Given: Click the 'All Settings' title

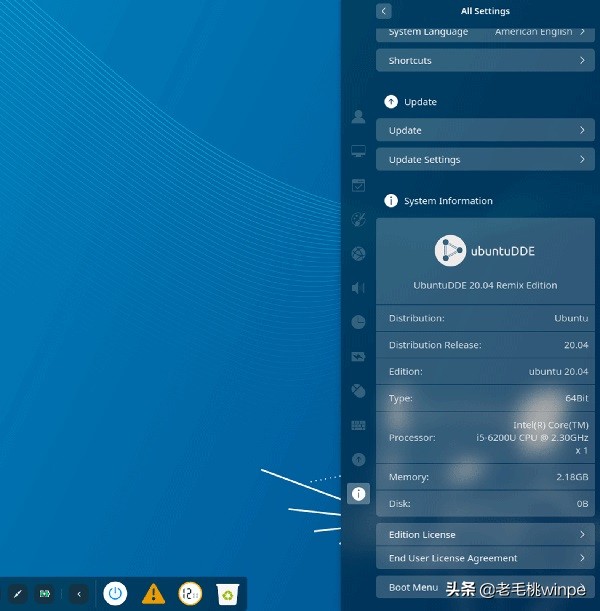Looking at the screenshot, I should pyautogui.click(x=485, y=11).
